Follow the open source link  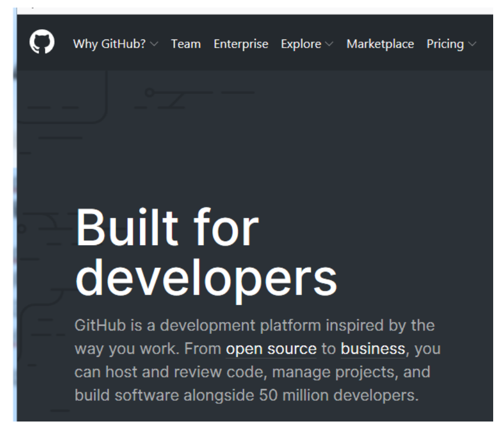tap(271, 349)
